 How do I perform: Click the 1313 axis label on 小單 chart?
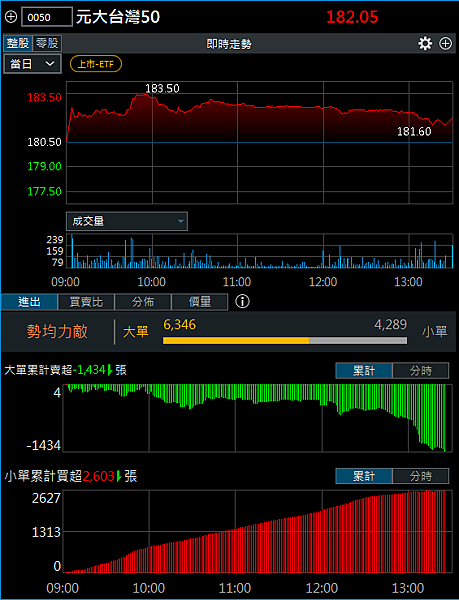click(x=46, y=532)
